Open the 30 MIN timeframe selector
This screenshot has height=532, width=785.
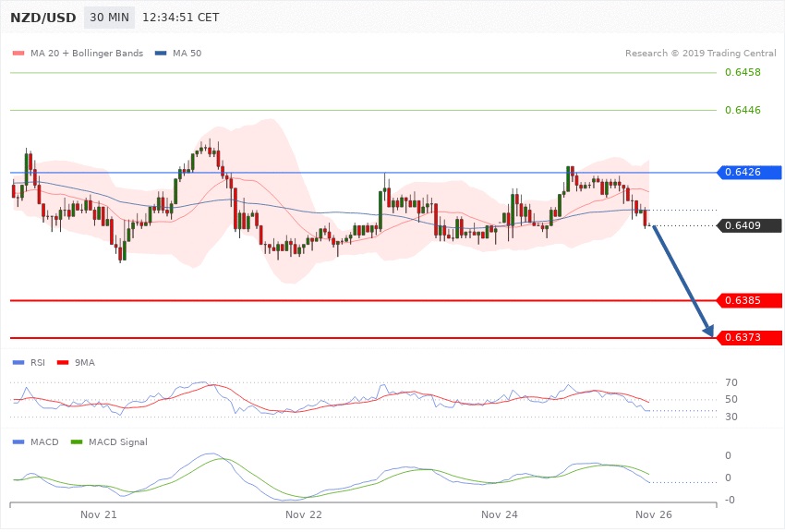click(x=109, y=18)
